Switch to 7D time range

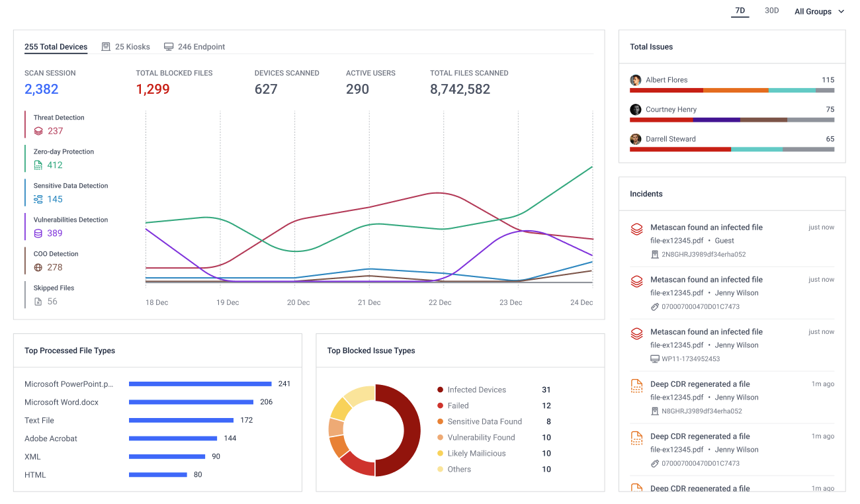pyautogui.click(x=740, y=11)
